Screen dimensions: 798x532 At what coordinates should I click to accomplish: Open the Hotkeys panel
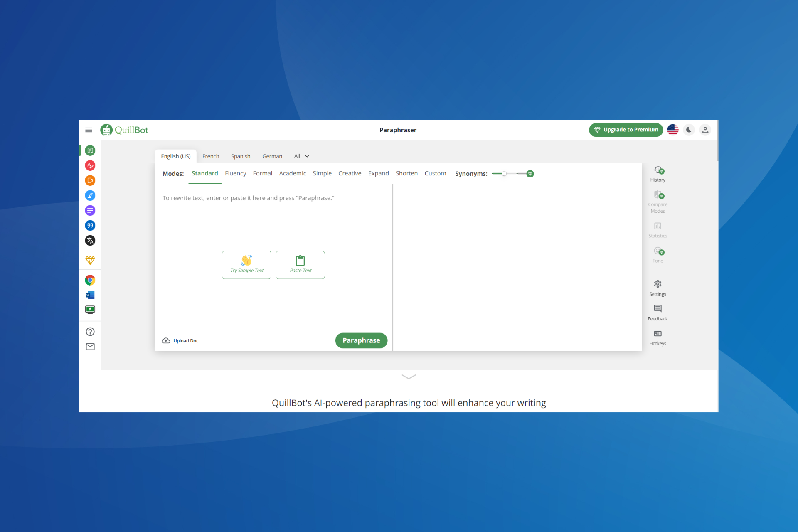coord(658,338)
